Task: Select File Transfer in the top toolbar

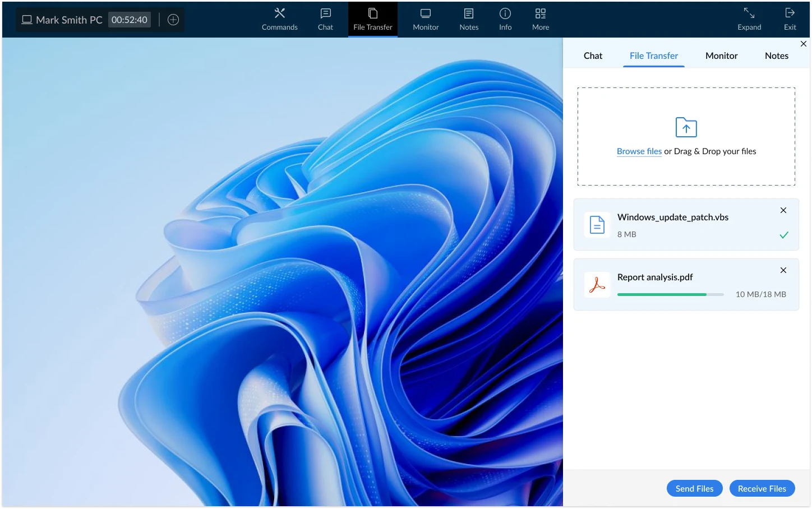Action: [x=372, y=19]
